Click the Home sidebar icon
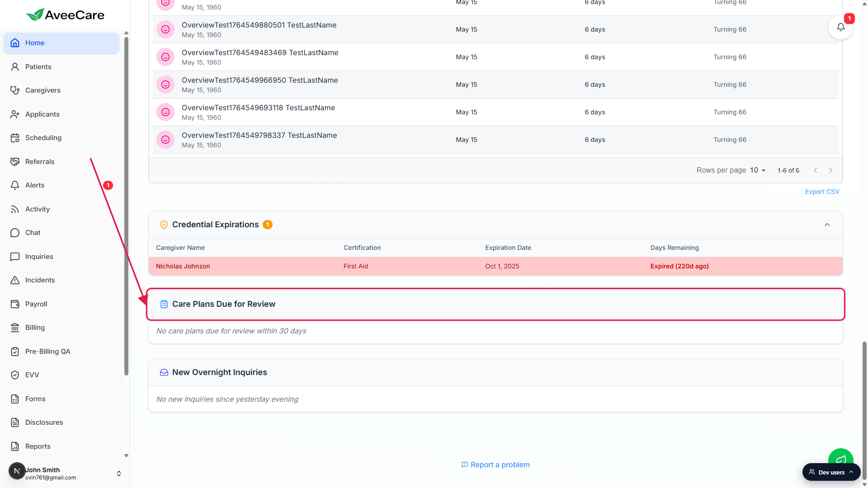868x488 pixels. (15, 43)
